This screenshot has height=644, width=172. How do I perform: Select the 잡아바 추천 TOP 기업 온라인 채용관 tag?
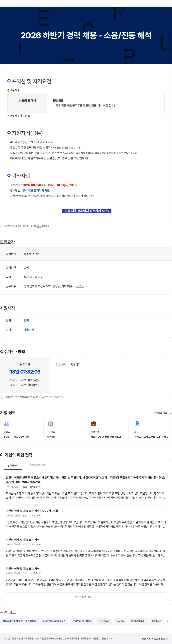tap(20, 621)
